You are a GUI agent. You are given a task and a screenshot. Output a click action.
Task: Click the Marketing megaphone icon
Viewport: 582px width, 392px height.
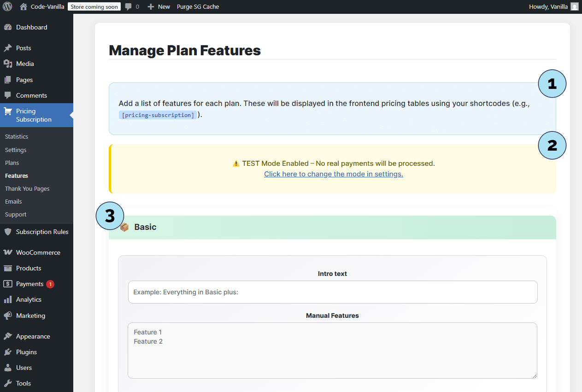pyautogui.click(x=8, y=316)
